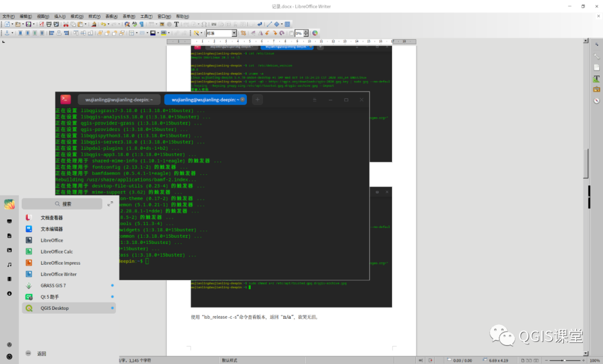Screen dimensions: 603x364
Task: Click the blue diamond Basic Shapes icon
Action: pos(276,24)
